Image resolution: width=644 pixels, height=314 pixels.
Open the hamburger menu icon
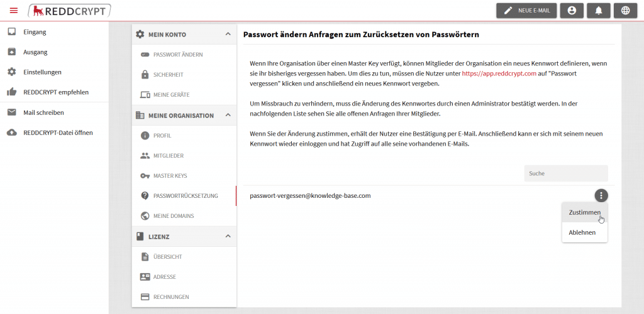coord(14,10)
